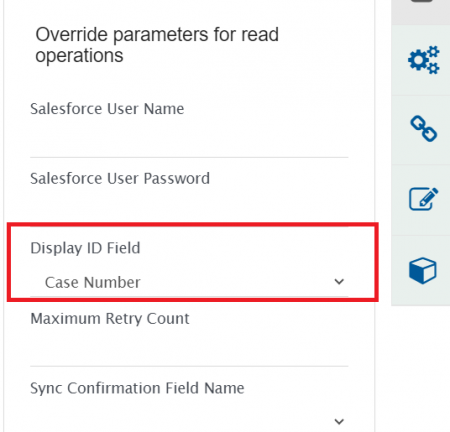Viewport: 450px width, 432px height.
Task: Open the blue cube icon in sidebar
Action: point(423,270)
